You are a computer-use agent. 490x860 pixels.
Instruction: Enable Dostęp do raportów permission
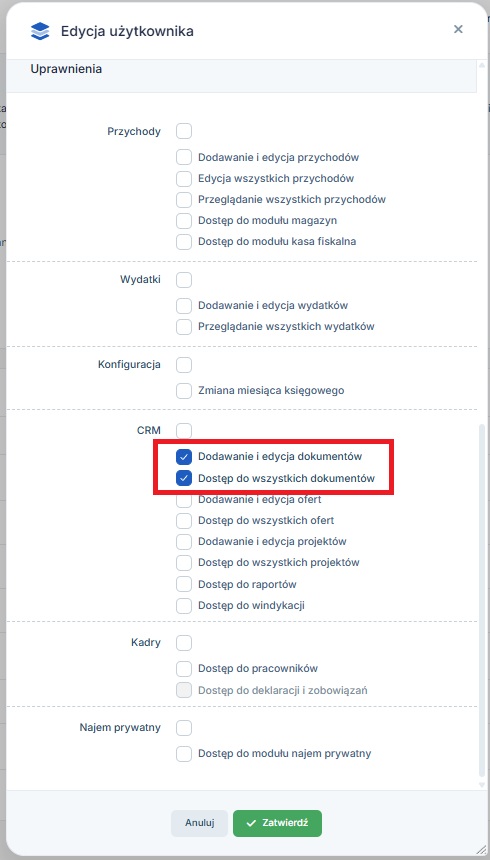[184, 584]
